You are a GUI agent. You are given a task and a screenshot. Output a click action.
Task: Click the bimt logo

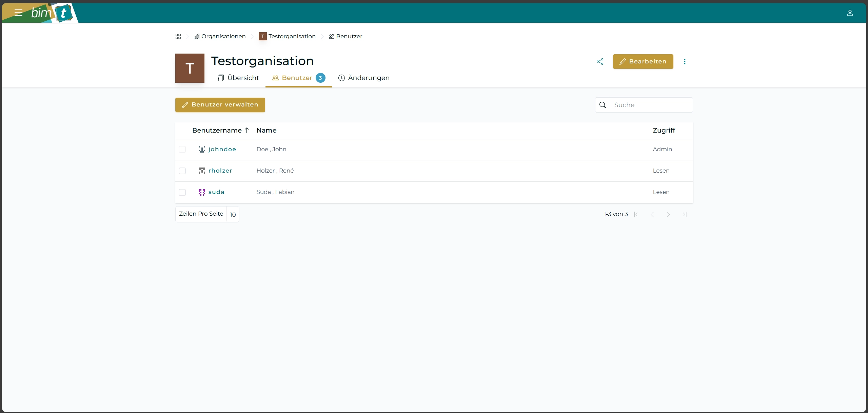click(52, 13)
